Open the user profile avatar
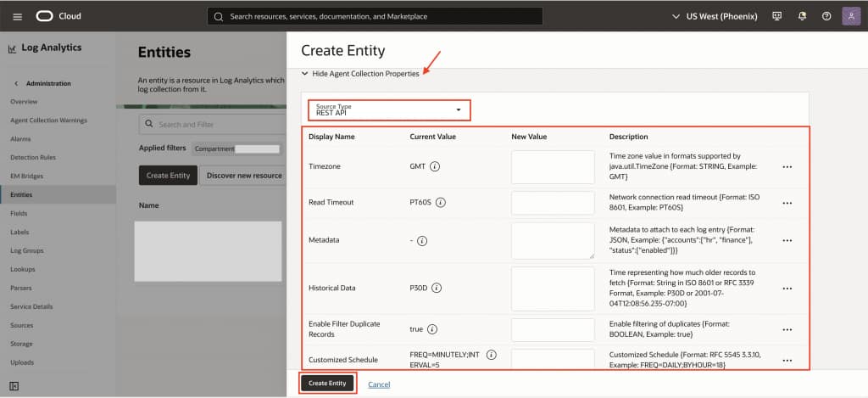This screenshot has height=398, width=868. [851, 16]
